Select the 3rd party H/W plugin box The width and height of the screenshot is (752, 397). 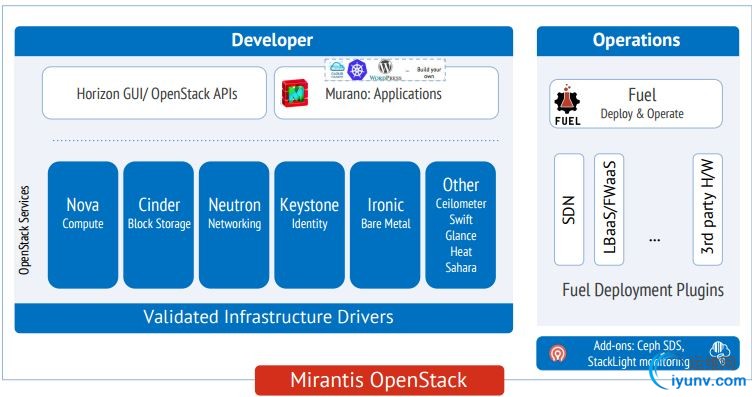708,210
